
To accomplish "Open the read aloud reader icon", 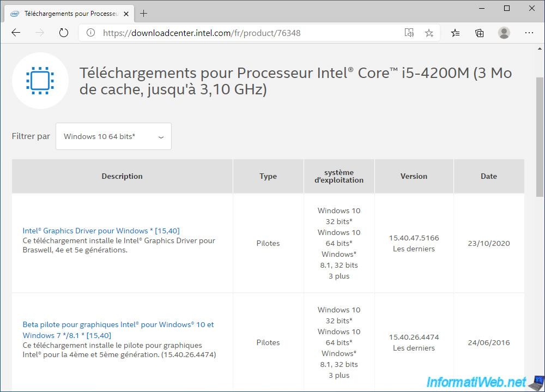I will coord(409,33).
